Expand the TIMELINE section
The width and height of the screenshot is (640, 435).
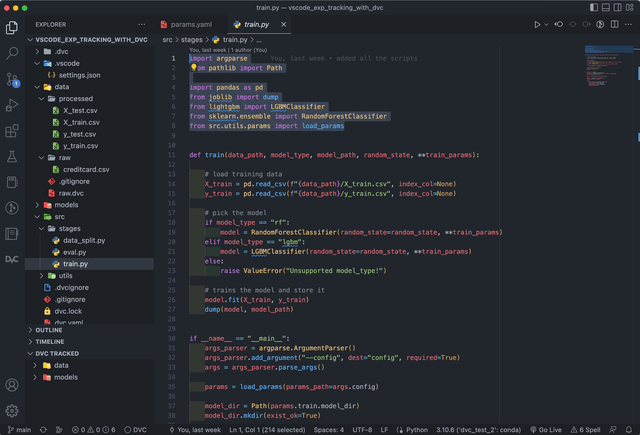[x=50, y=341]
